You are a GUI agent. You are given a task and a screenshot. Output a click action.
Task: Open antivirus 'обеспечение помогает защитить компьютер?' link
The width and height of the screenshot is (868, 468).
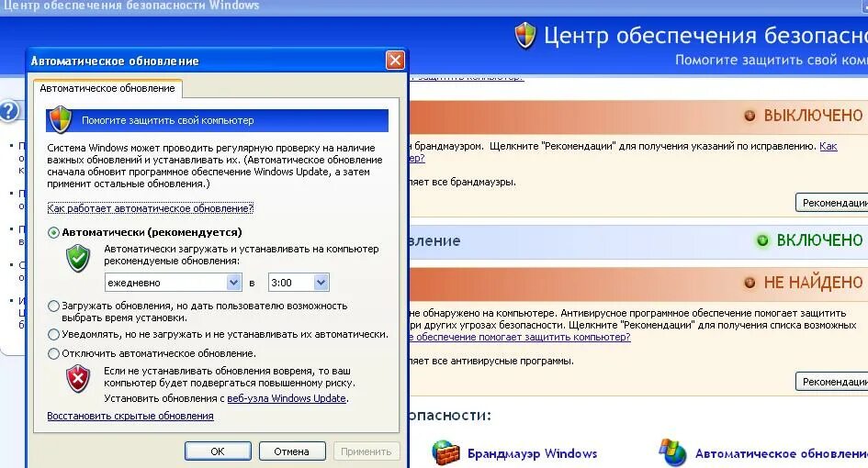520,337
